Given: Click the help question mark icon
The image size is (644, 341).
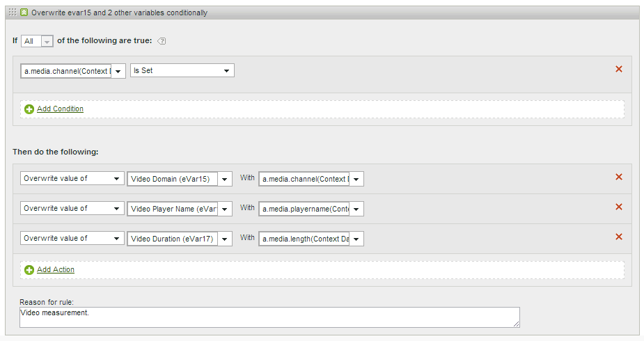Looking at the screenshot, I should click(x=162, y=41).
